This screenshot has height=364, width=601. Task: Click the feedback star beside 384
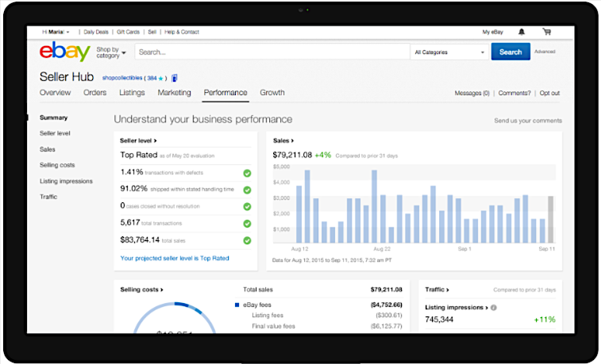160,79
